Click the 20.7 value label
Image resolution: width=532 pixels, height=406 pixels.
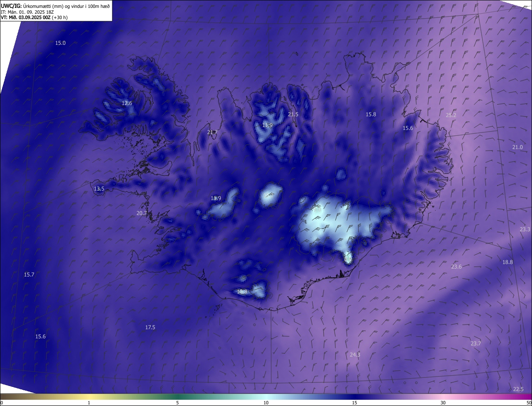coord(142,213)
